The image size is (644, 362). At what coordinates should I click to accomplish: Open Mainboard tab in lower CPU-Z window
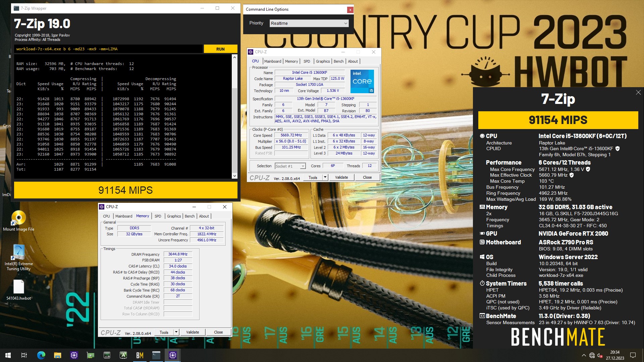[x=124, y=216]
